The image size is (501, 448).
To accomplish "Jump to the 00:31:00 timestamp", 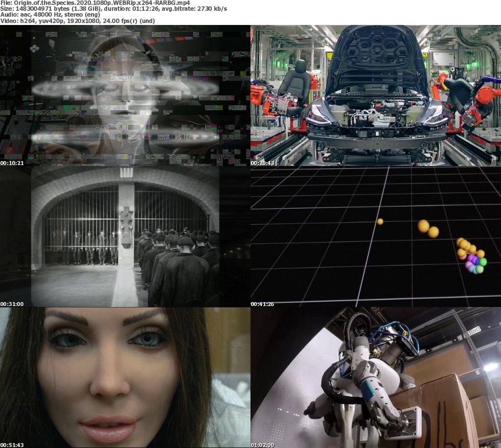I will point(12,304).
